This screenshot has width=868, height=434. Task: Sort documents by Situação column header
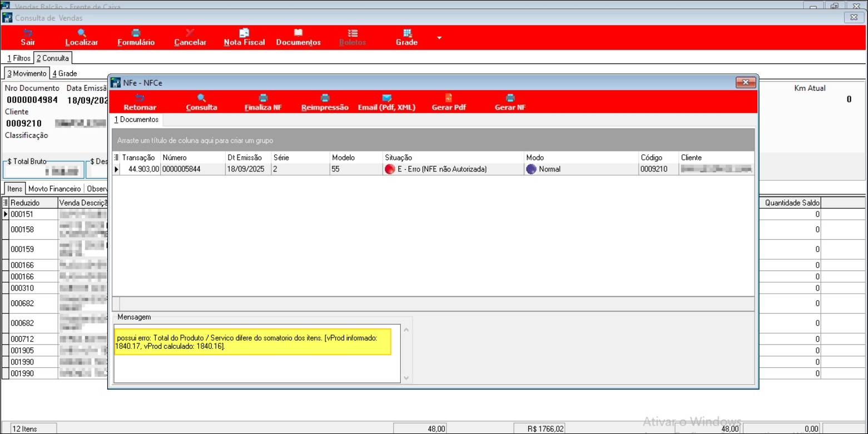pyautogui.click(x=453, y=157)
